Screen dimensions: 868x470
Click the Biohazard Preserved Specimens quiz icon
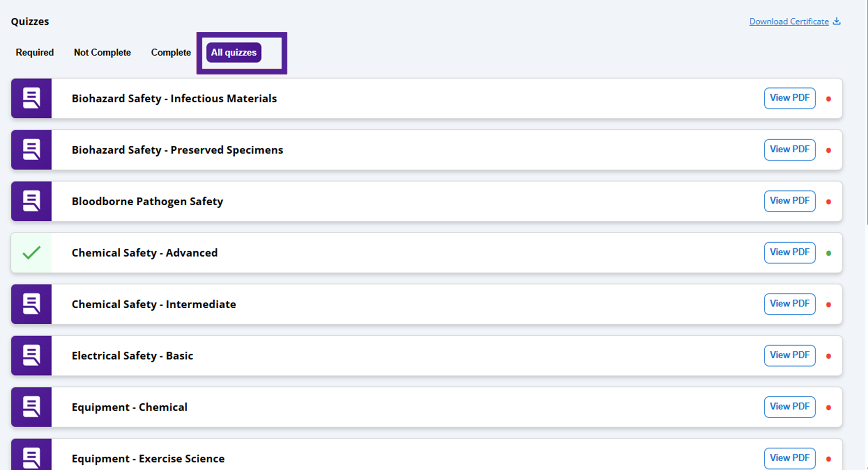click(x=31, y=150)
